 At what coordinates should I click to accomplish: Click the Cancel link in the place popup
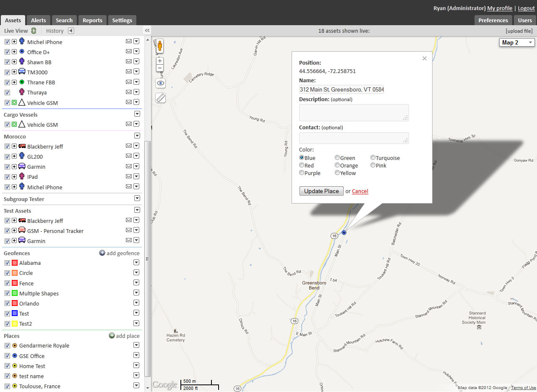point(360,191)
